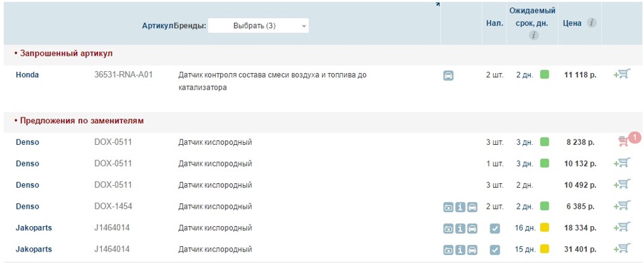The image size is (644, 267).
Task: Open the Honda brand link
Action: pyautogui.click(x=28, y=74)
